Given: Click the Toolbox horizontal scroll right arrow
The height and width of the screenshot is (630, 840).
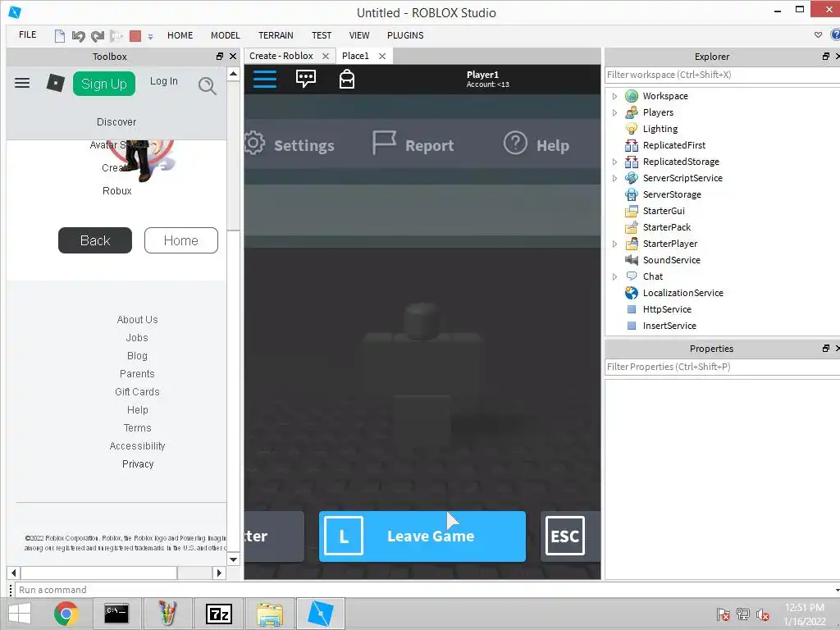Looking at the screenshot, I should pos(218,573).
